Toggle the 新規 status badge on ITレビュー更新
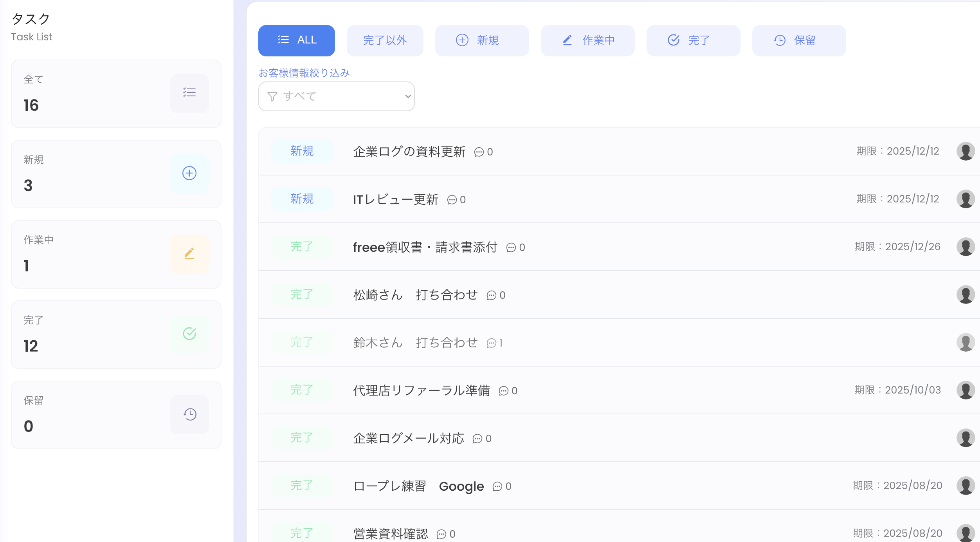 [x=301, y=199]
